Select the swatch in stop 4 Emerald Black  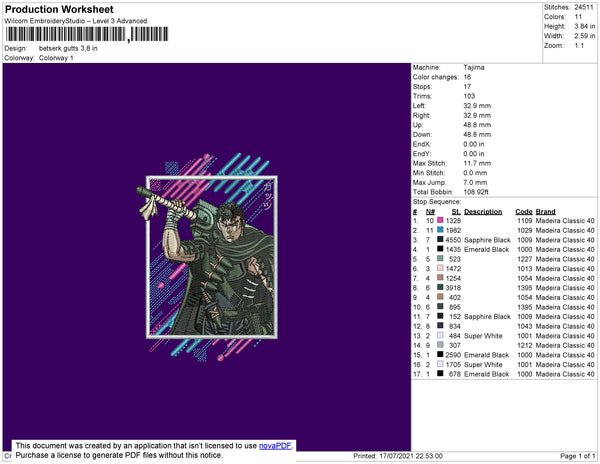click(440, 249)
